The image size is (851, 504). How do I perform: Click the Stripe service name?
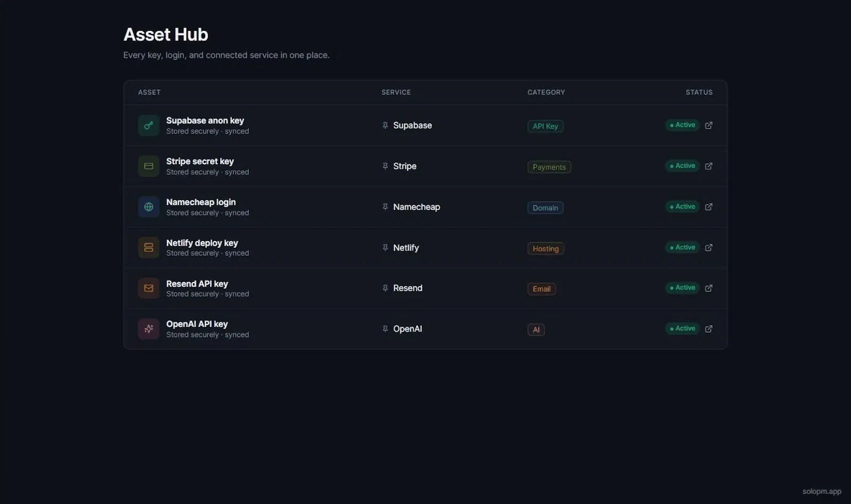405,166
